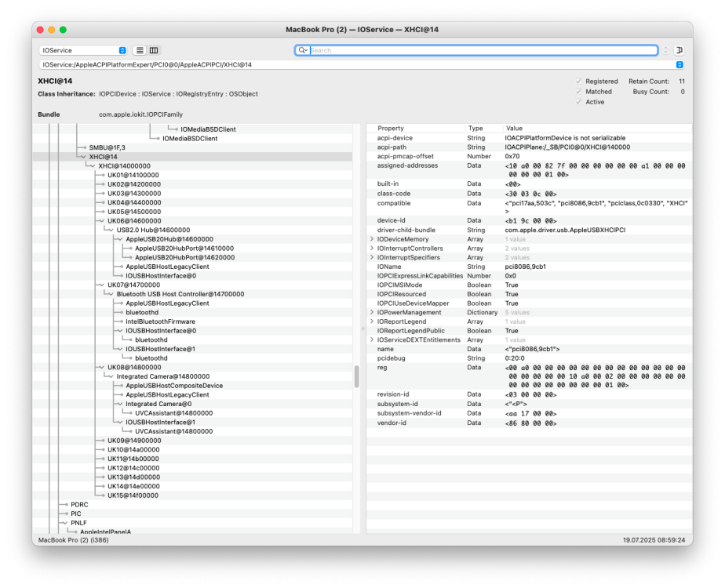Toggle the Registered checkbox
725x588 pixels.
tap(578, 82)
